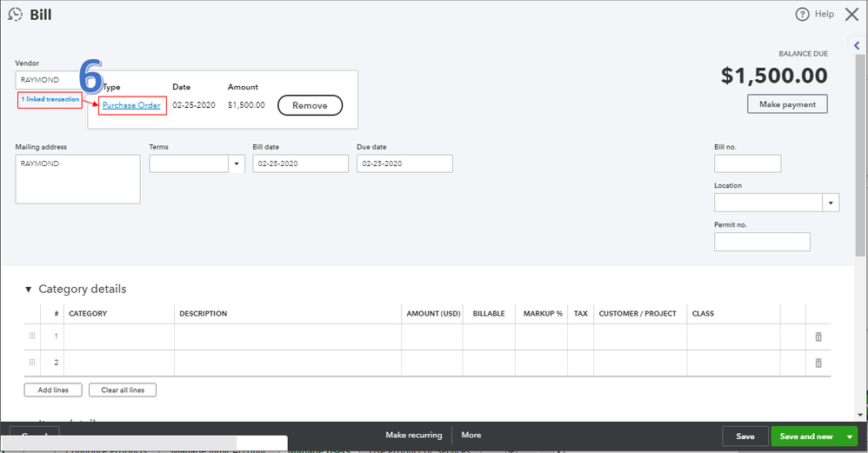
Task: Open the Terms dropdown
Action: [x=237, y=163]
